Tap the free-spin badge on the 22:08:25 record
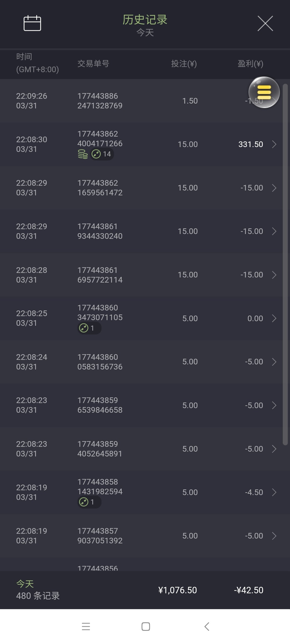The height and width of the screenshot is (644, 290). coord(89,328)
